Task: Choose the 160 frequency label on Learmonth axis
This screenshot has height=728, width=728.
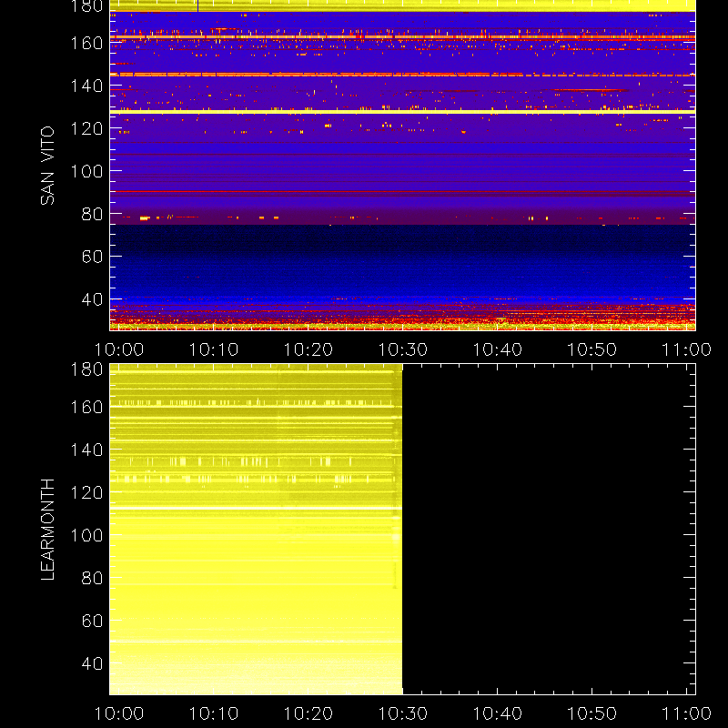Action: [x=86, y=407]
